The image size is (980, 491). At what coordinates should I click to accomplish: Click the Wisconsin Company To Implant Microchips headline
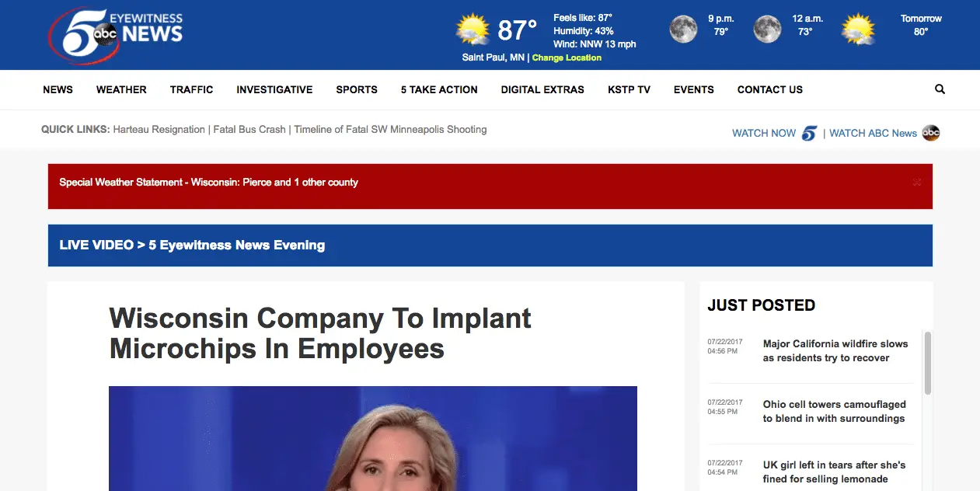(320, 333)
